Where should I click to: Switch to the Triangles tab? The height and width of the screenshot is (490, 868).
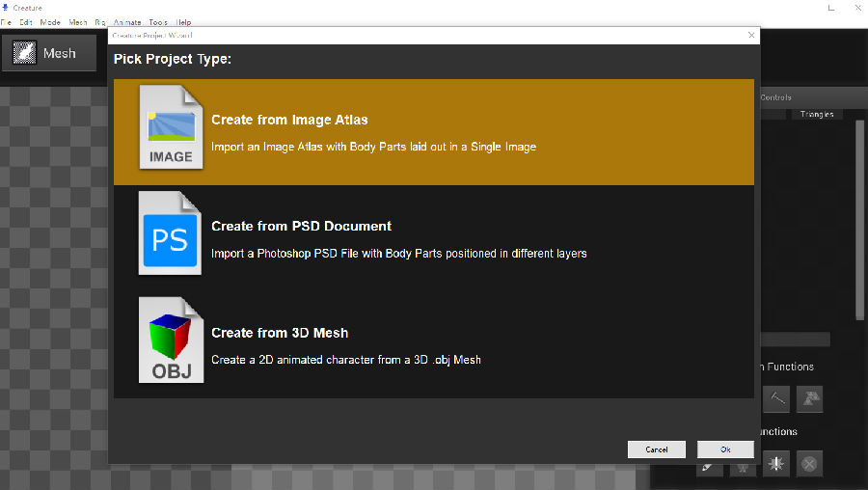tap(816, 114)
